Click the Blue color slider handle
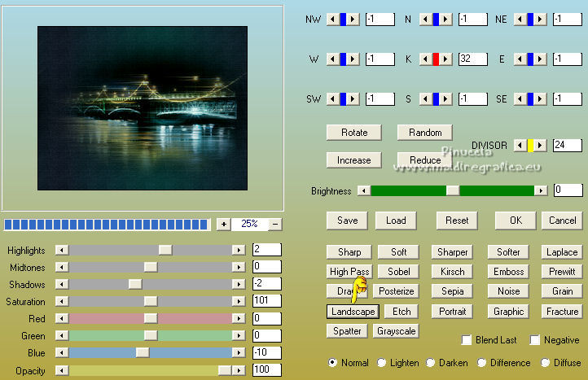The image size is (588, 380). [x=143, y=352]
